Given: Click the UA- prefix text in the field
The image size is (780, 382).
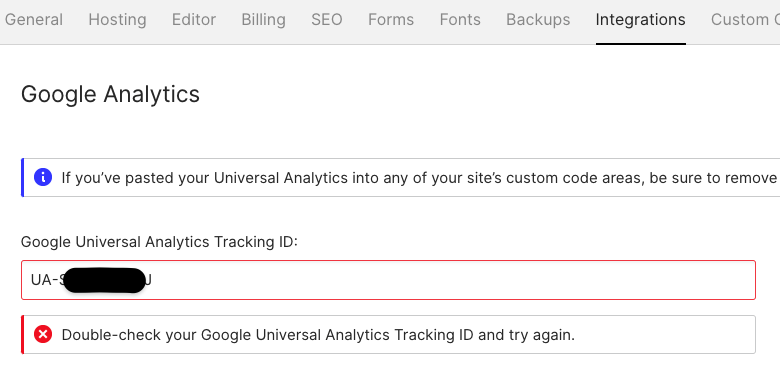Looking at the screenshot, I should [45, 280].
